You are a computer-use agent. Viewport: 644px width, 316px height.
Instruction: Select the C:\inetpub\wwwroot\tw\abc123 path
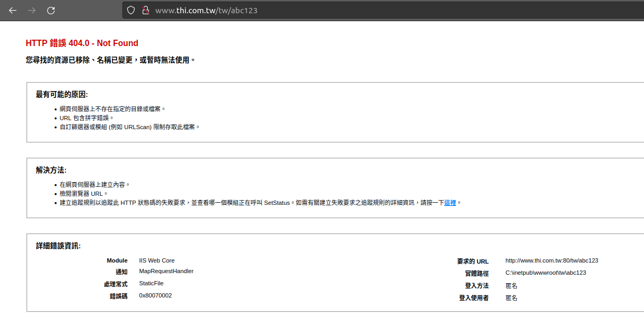pyautogui.click(x=546, y=273)
